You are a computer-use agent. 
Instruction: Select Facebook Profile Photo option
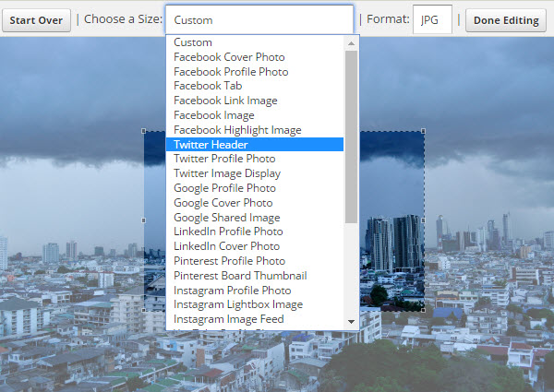pyautogui.click(x=255, y=72)
